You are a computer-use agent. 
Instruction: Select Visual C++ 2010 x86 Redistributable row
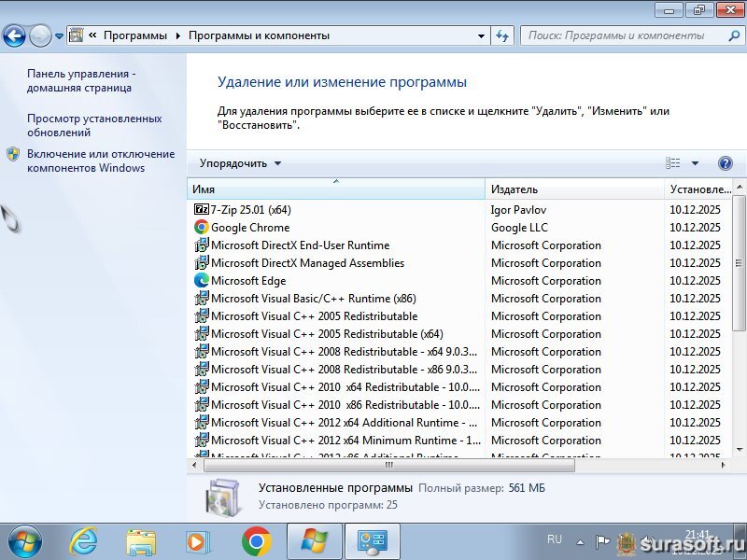pyautogui.click(x=459, y=405)
